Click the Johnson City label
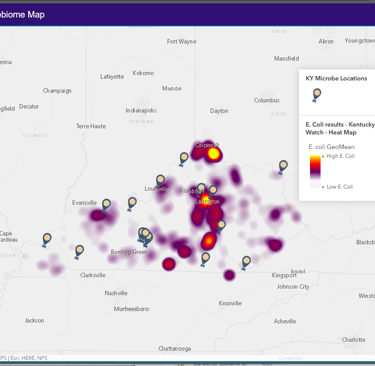This screenshot has width=375, height=366. tap(293, 287)
